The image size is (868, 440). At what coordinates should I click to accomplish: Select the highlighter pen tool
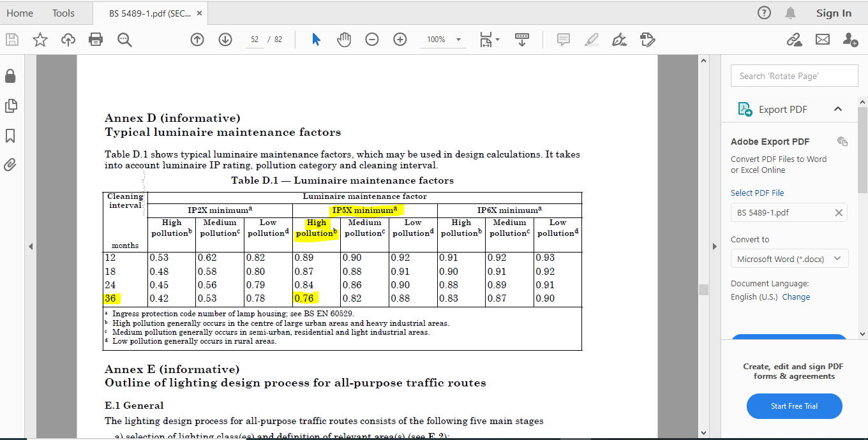(592, 40)
